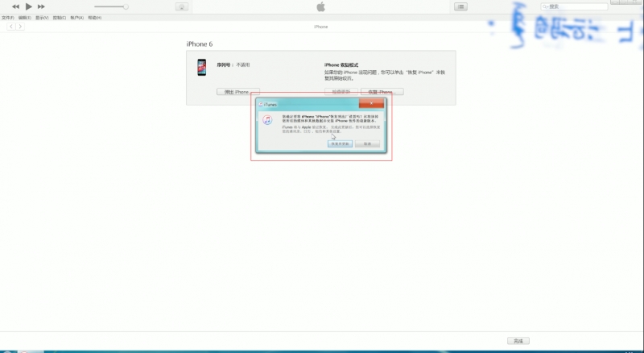Click the Apple logo in the header
The height and width of the screenshot is (353, 644).
pos(320,6)
